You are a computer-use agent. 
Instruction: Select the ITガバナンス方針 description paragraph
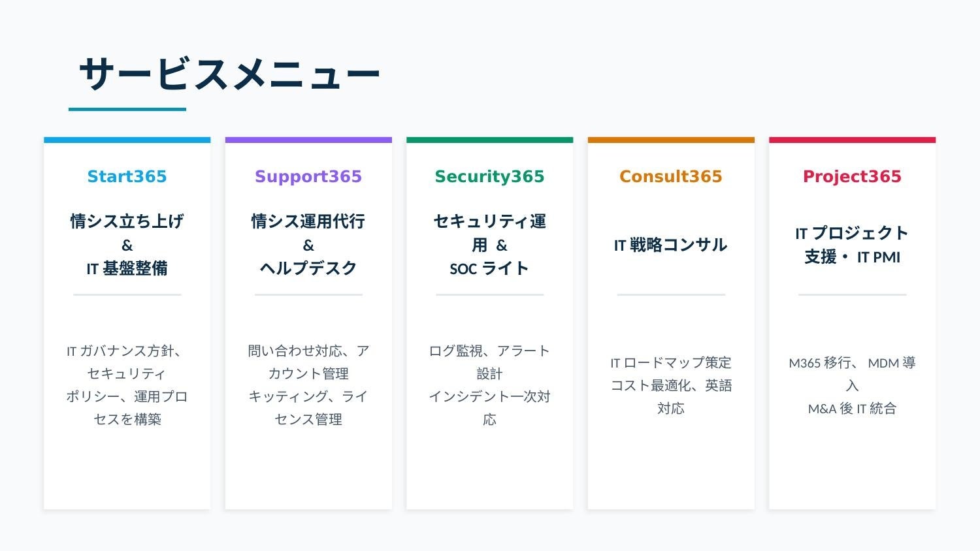point(127,385)
